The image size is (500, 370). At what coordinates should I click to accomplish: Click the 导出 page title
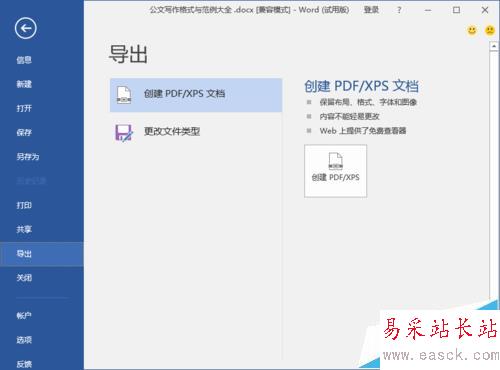point(128,54)
